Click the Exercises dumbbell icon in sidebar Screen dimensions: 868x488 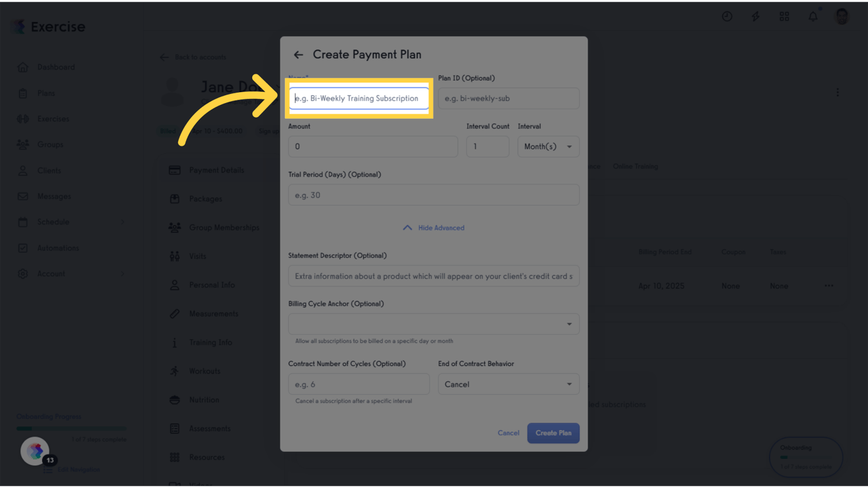[23, 119]
